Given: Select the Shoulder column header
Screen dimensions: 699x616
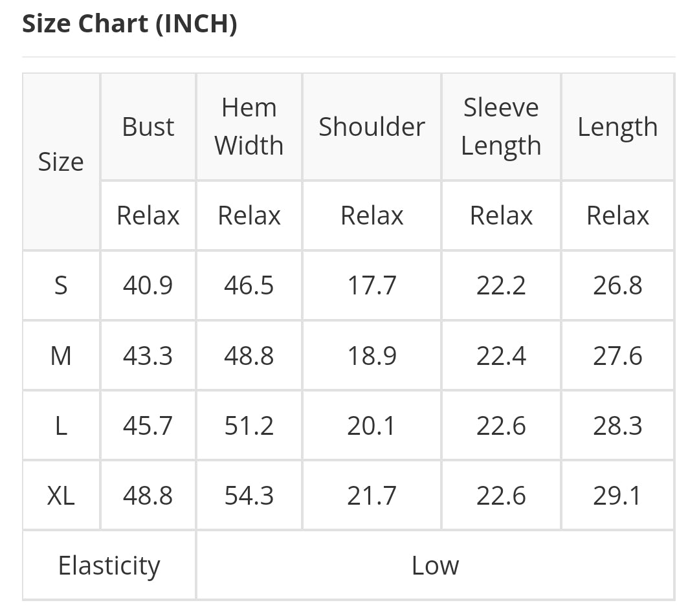Looking at the screenshot, I should tap(372, 127).
